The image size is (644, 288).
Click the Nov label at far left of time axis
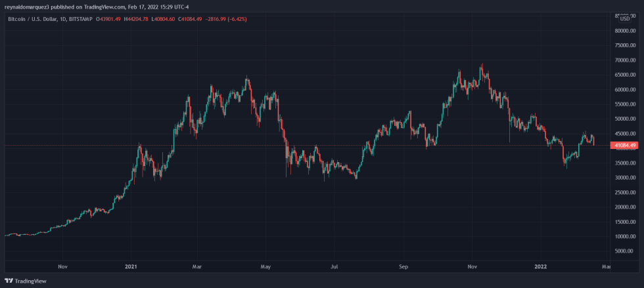(62, 267)
